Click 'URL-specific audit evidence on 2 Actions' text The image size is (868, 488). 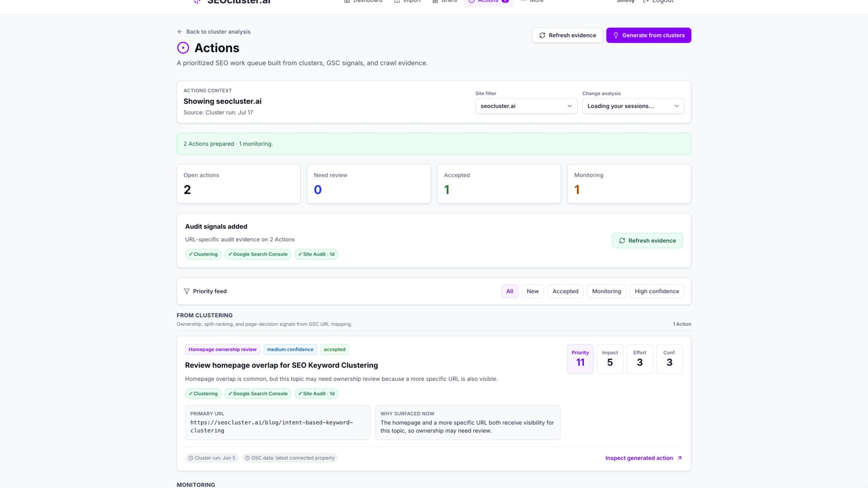tap(240, 240)
